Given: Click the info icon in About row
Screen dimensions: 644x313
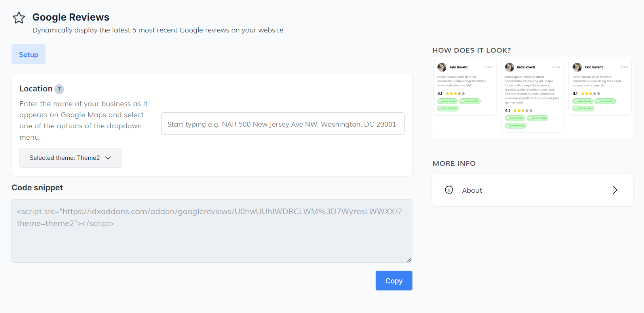Looking at the screenshot, I should (449, 190).
